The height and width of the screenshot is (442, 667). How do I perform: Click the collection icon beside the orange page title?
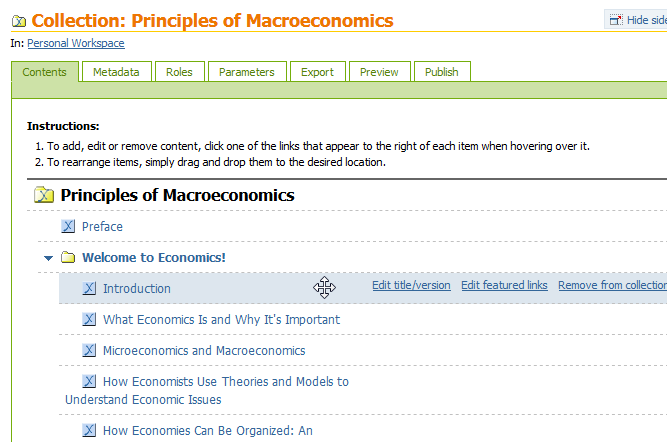[x=19, y=21]
